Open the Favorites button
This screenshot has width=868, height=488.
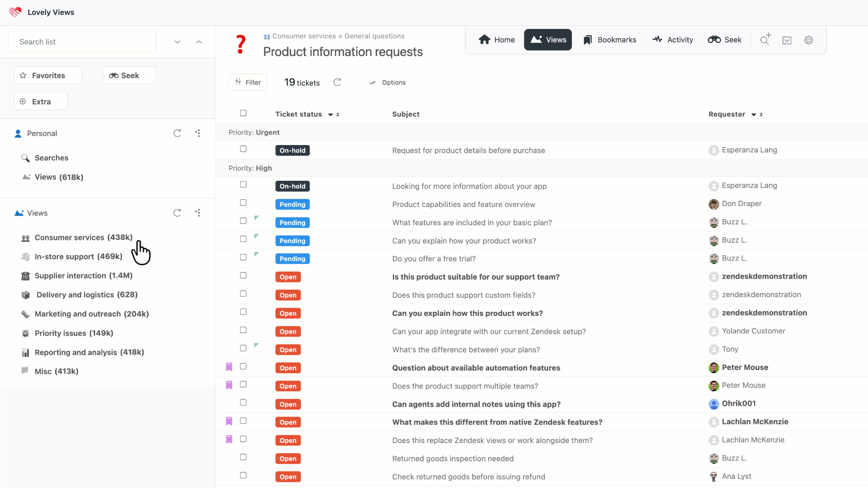[x=48, y=75]
